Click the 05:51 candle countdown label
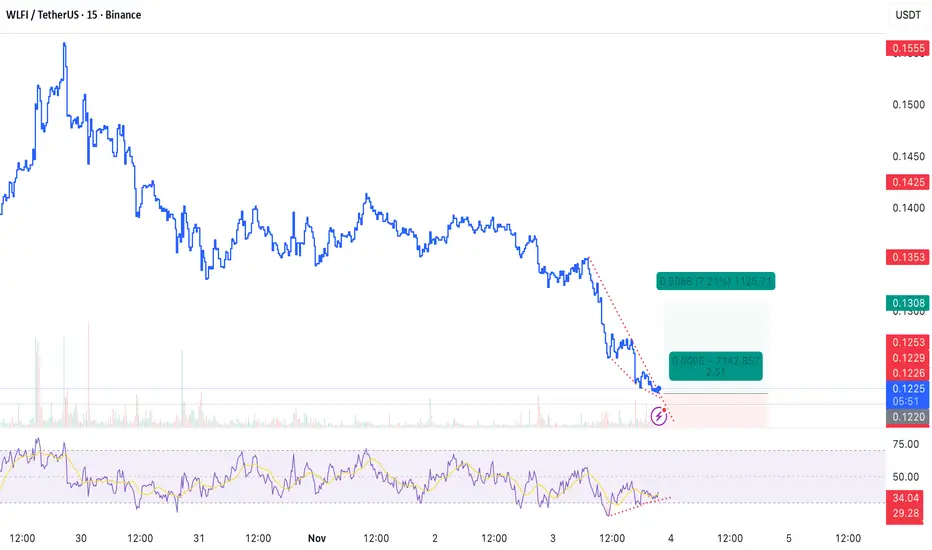The width and height of the screenshot is (932, 550). click(908, 401)
